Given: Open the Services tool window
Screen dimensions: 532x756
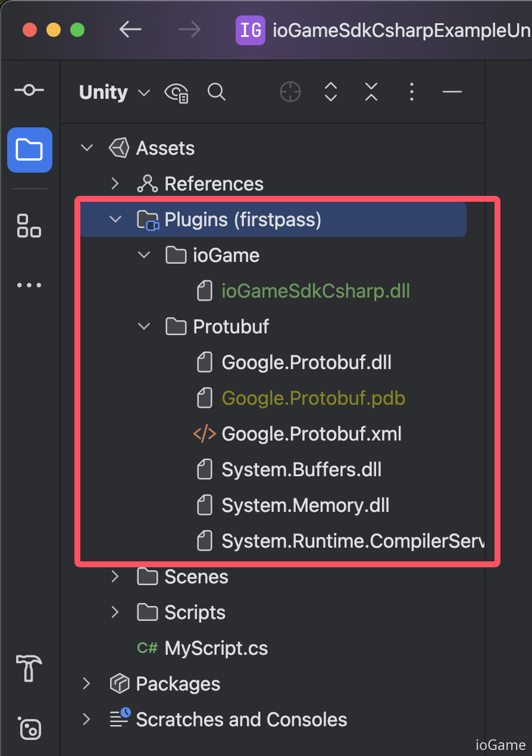Looking at the screenshot, I should point(29,729).
